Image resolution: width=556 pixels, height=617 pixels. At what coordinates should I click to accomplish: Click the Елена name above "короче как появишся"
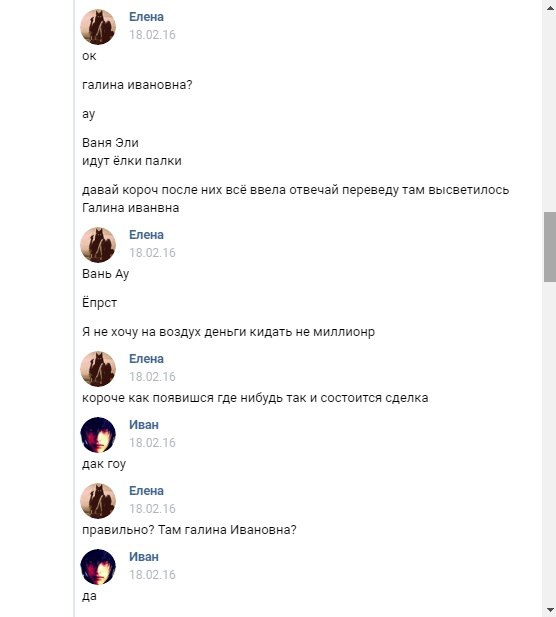click(x=146, y=359)
